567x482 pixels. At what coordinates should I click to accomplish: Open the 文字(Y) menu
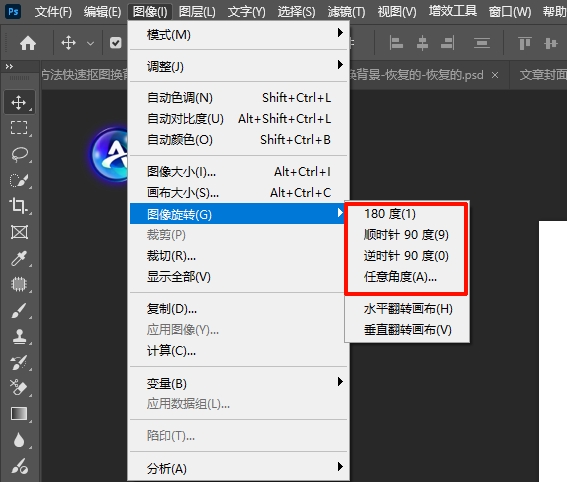pyautogui.click(x=247, y=12)
